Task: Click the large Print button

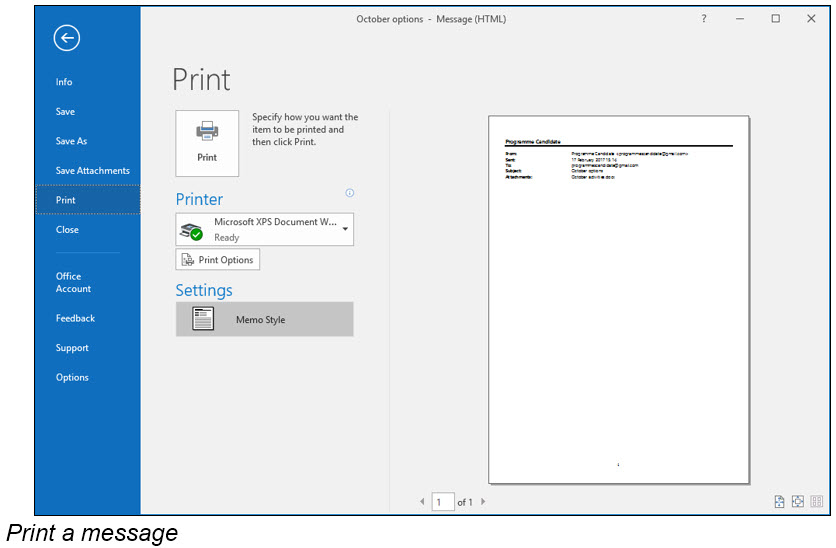Action: point(207,143)
